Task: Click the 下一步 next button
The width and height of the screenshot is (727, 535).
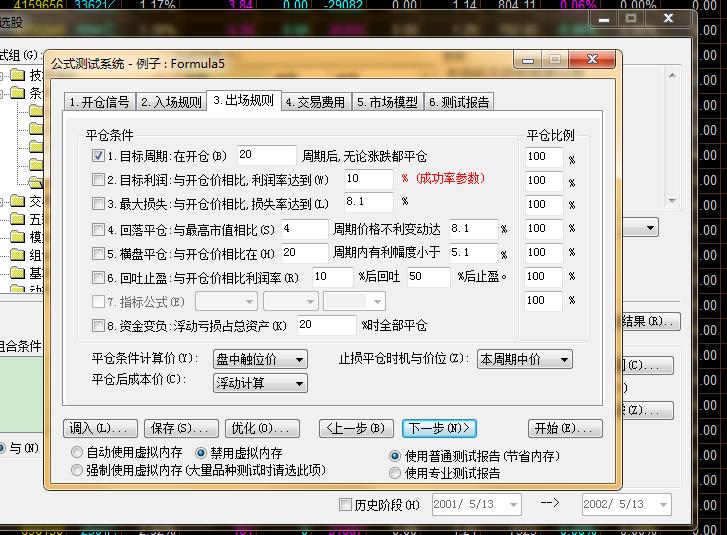Action: point(438,428)
